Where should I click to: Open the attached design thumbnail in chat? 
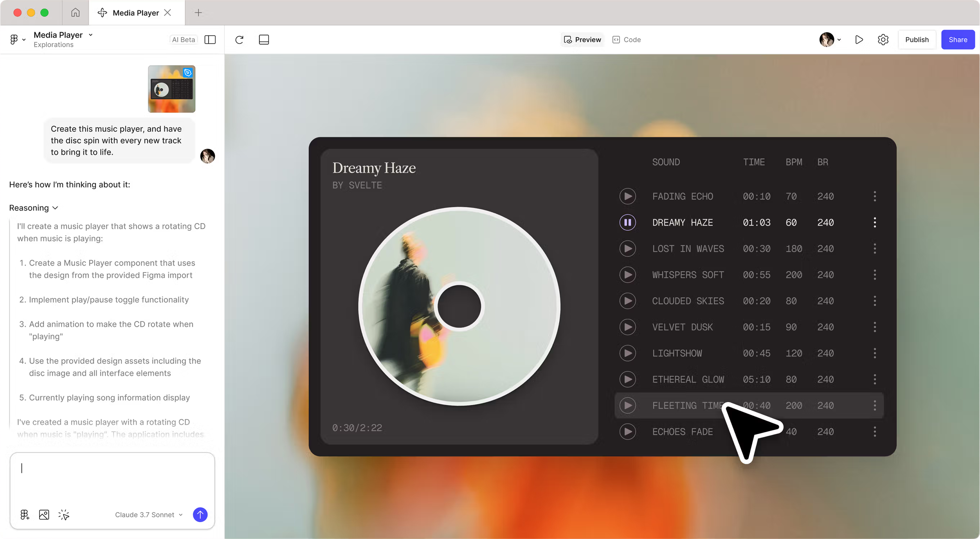pos(171,89)
